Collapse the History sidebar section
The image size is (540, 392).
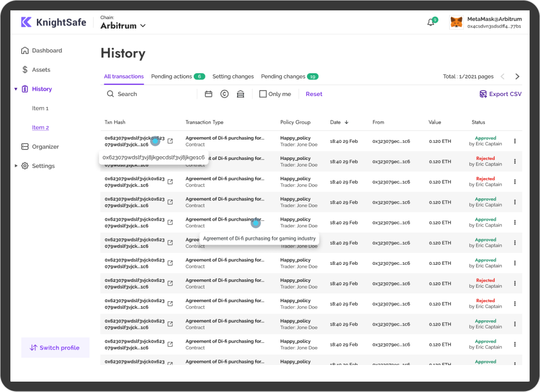pyautogui.click(x=16, y=89)
